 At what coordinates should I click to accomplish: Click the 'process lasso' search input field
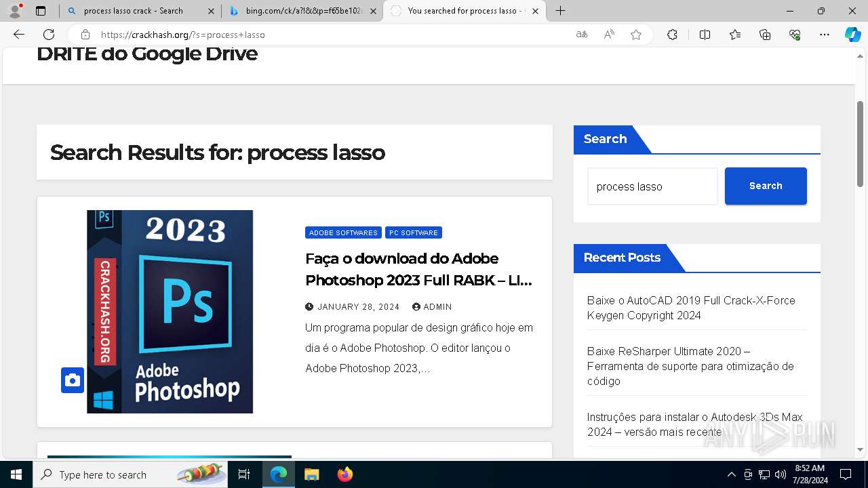652,186
